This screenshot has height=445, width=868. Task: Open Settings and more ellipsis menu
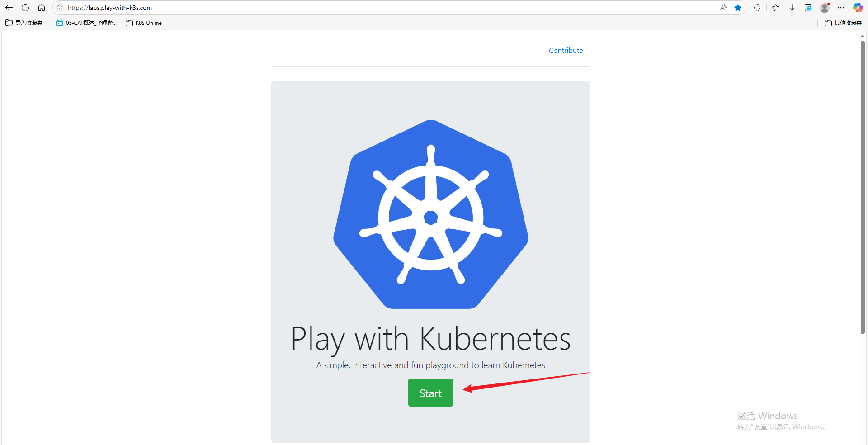841,8
